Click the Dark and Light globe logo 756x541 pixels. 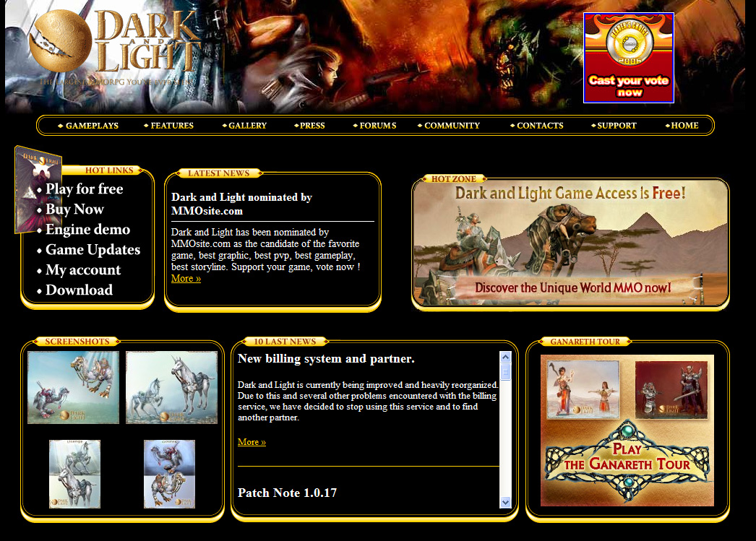[61, 43]
